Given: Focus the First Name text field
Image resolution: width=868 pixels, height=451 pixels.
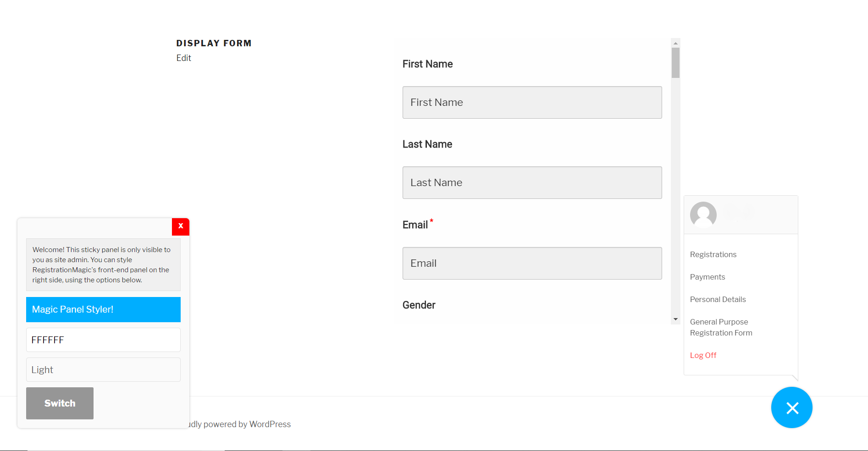Looking at the screenshot, I should [x=532, y=103].
